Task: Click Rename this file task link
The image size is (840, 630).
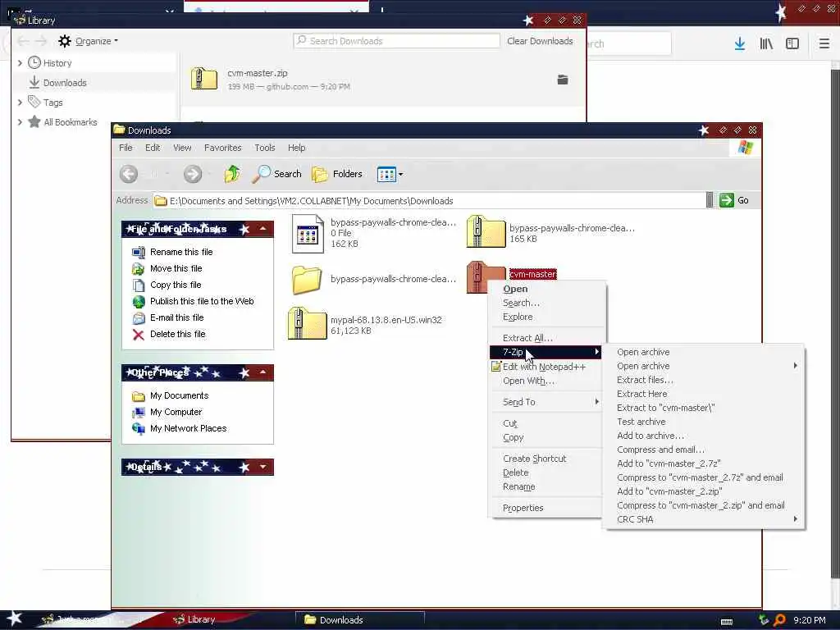Action: click(x=181, y=252)
